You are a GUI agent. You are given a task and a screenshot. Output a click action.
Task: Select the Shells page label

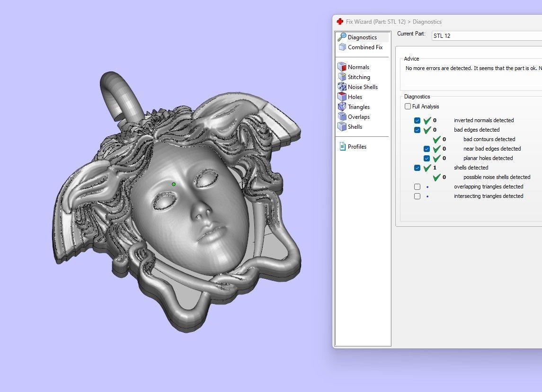[x=355, y=127]
